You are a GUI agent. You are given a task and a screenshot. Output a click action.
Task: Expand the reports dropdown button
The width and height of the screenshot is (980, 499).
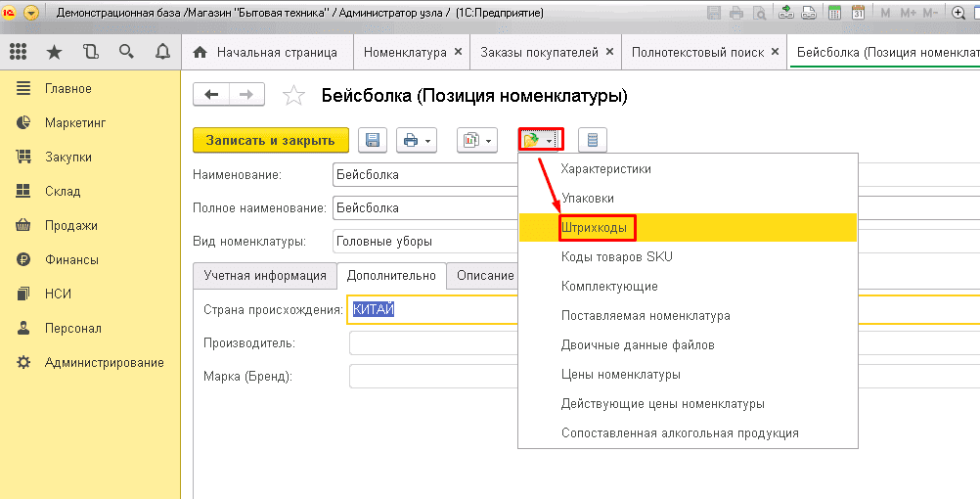pyautogui.click(x=477, y=141)
